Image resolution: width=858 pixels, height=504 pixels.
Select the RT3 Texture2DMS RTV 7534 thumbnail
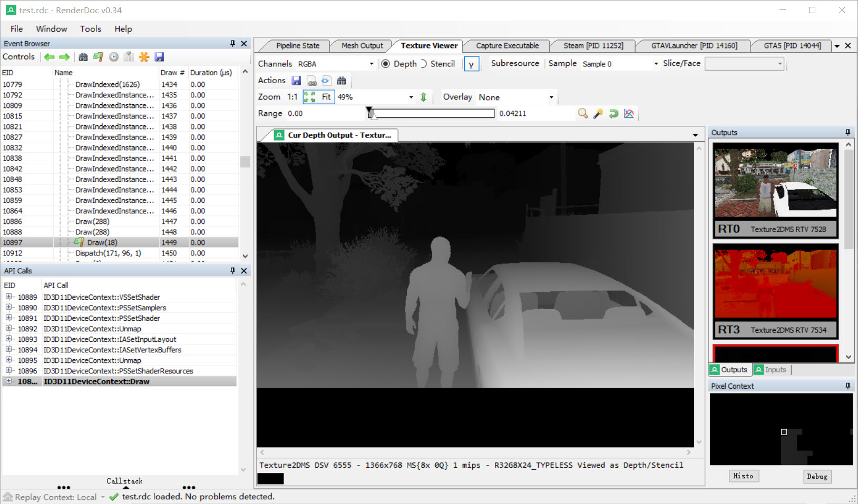click(775, 291)
